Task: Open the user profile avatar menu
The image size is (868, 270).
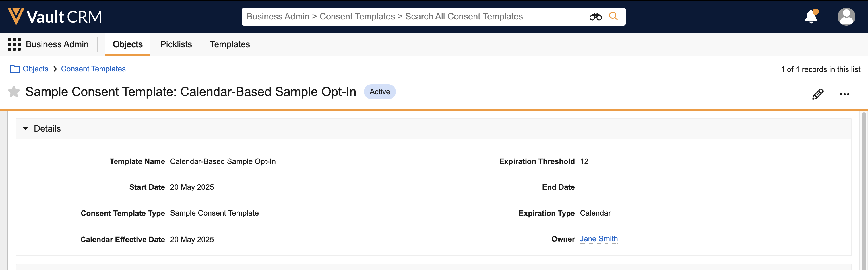Action: (846, 17)
